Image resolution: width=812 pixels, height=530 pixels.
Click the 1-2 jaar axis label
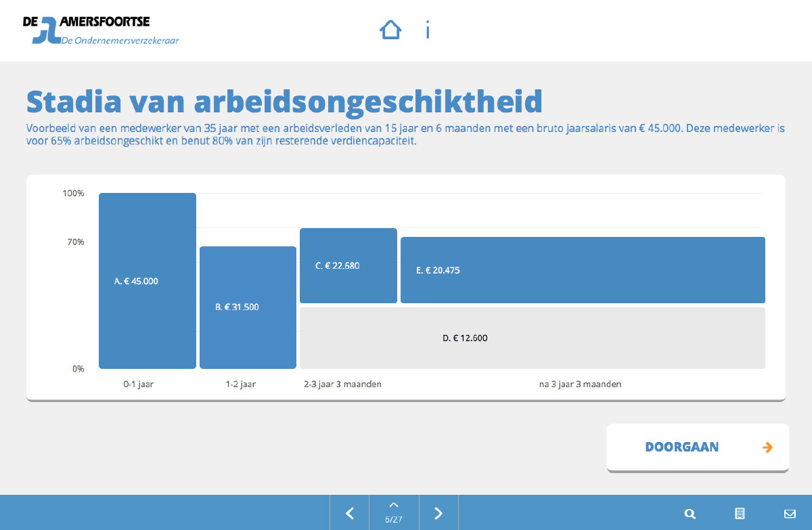click(x=241, y=384)
